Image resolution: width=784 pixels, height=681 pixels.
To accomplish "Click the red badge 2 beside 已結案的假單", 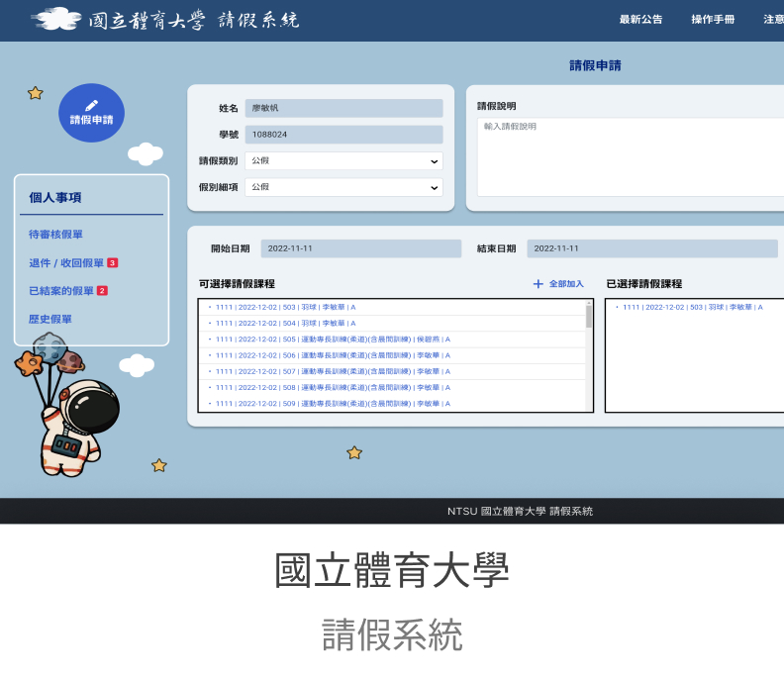I will pos(102,291).
